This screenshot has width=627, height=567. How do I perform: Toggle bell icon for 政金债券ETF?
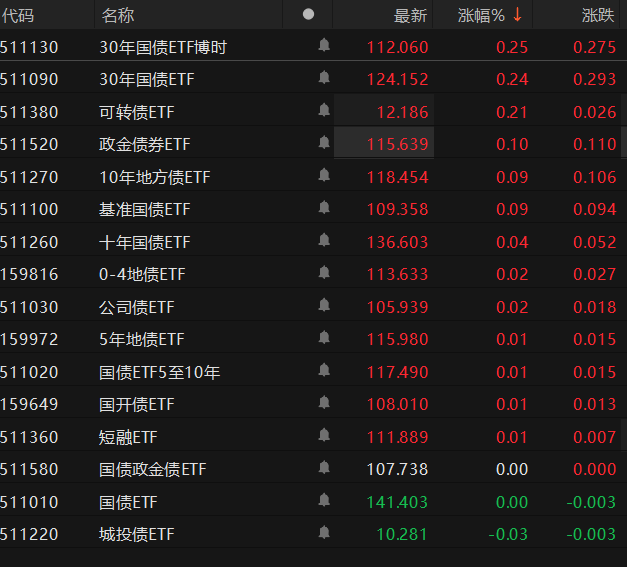tap(324, 142)
